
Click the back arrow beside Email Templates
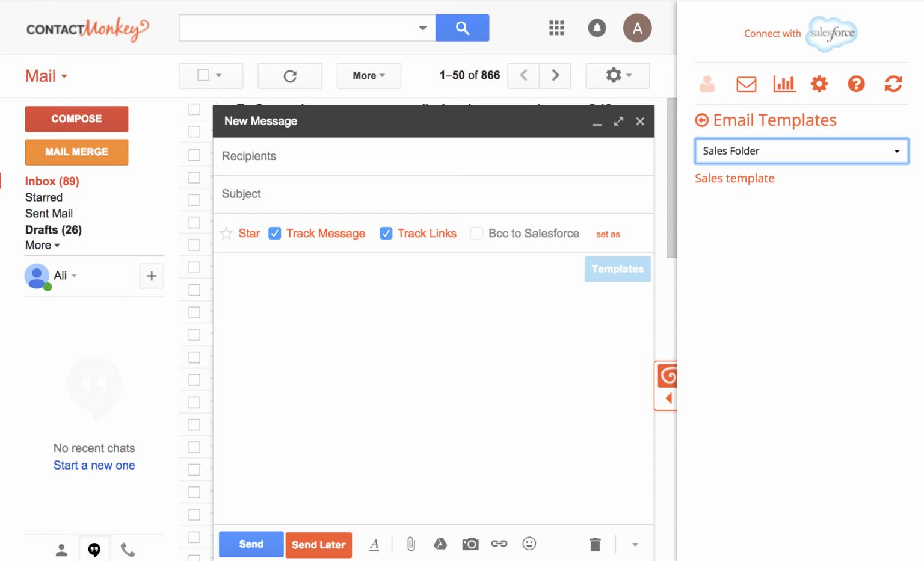pos(701,120)
